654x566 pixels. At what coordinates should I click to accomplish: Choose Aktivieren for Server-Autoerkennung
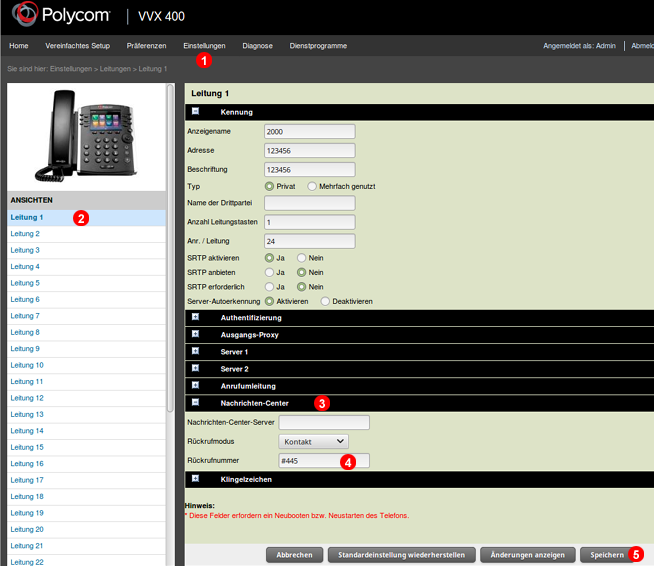pos(269,301)
